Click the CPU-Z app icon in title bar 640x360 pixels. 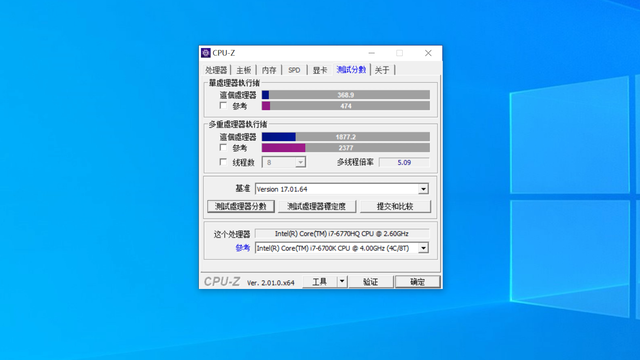point(206,53)
